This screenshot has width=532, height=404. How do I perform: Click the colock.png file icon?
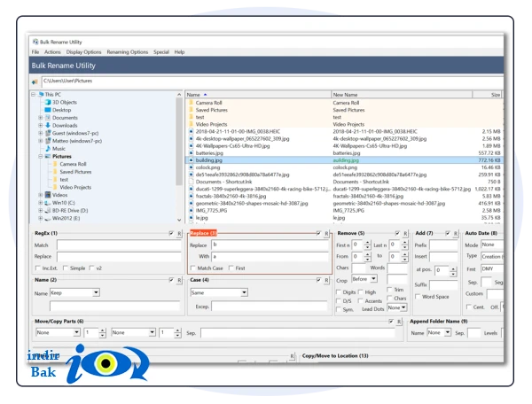click(x=191, y=167)
